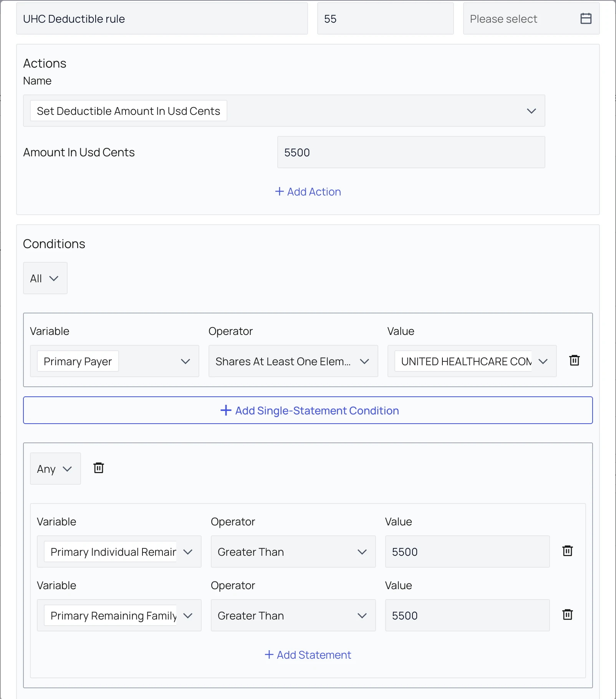Image resolution: width=616 pixels, height=699 pixels.
Task: Open the Greater Than operator for Primary Individual Remaining
Action: [x=293, y=552]
